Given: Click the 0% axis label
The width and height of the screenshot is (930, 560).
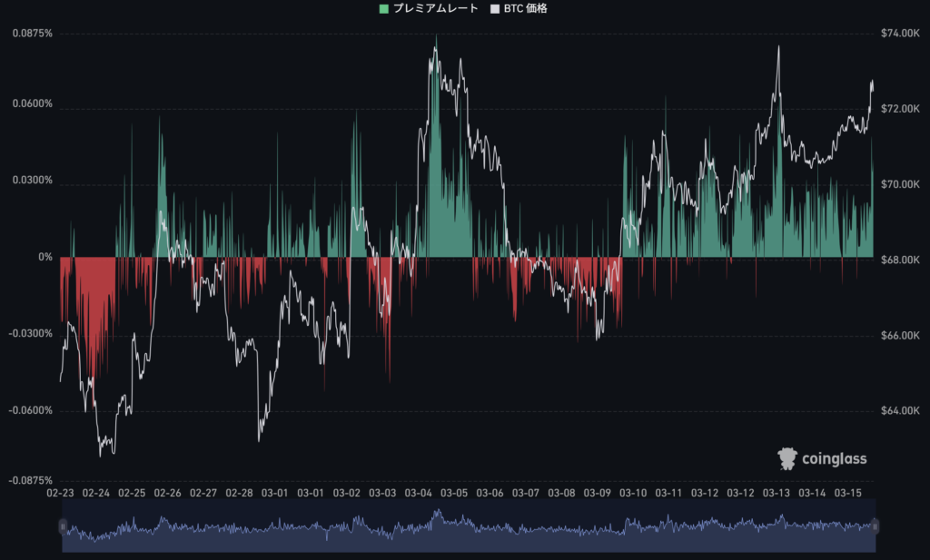Looking at the screenshot, I should (x=45, y=258).
